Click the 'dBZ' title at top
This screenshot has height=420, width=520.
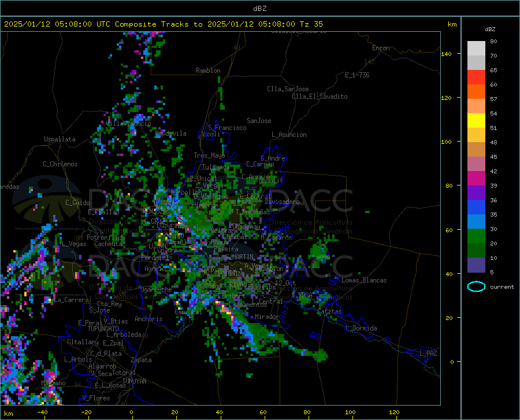pos(259,9)
